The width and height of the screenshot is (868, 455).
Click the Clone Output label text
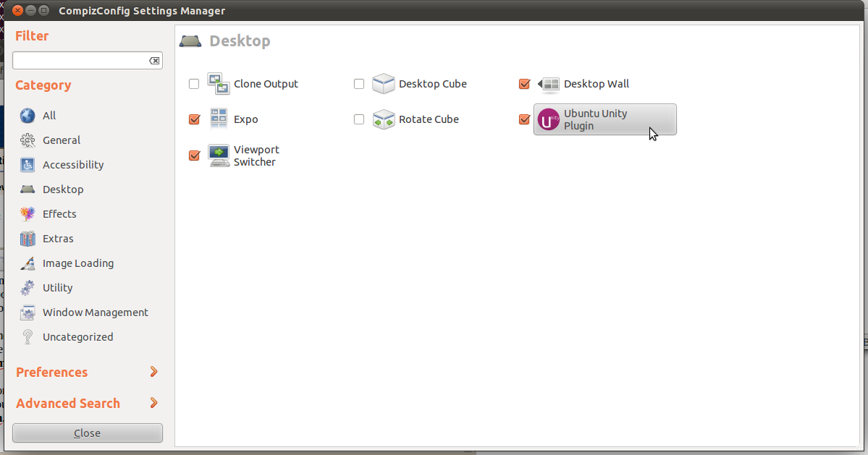pyautogui.click(x=266, y=84)
